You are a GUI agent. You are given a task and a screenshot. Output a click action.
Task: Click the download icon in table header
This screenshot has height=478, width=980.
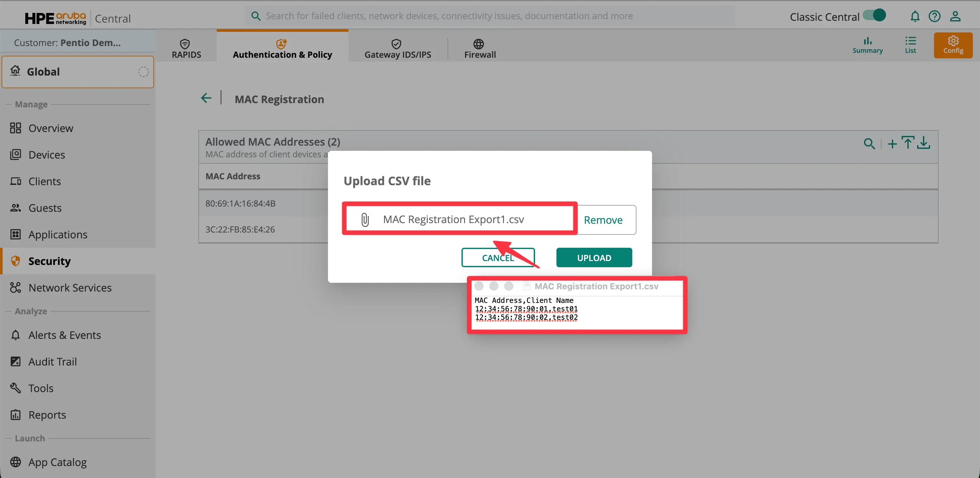[x=924, y=143]
